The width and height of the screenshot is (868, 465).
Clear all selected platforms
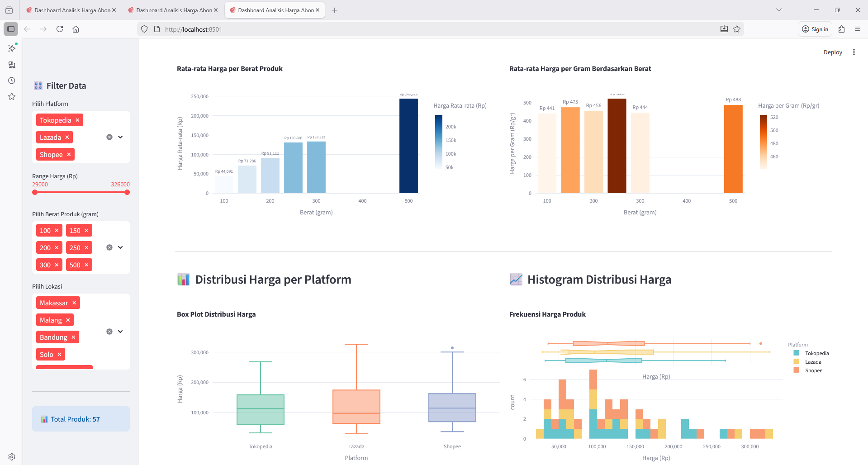coord(109,137)
